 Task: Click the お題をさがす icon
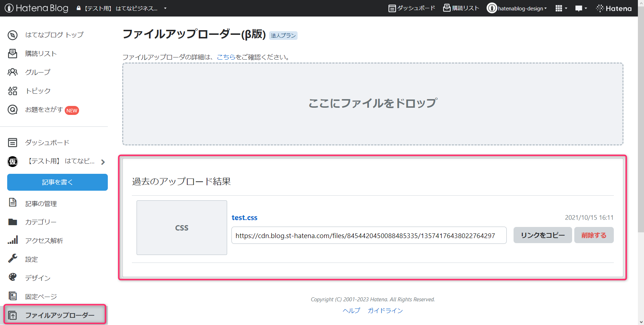coord(13,110)
